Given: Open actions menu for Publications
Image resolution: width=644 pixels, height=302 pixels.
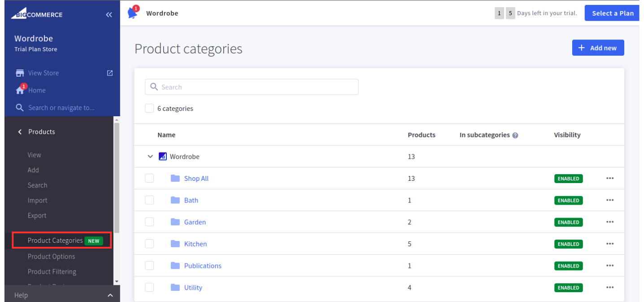Looking at the screenshot, I should pos(610,266).
